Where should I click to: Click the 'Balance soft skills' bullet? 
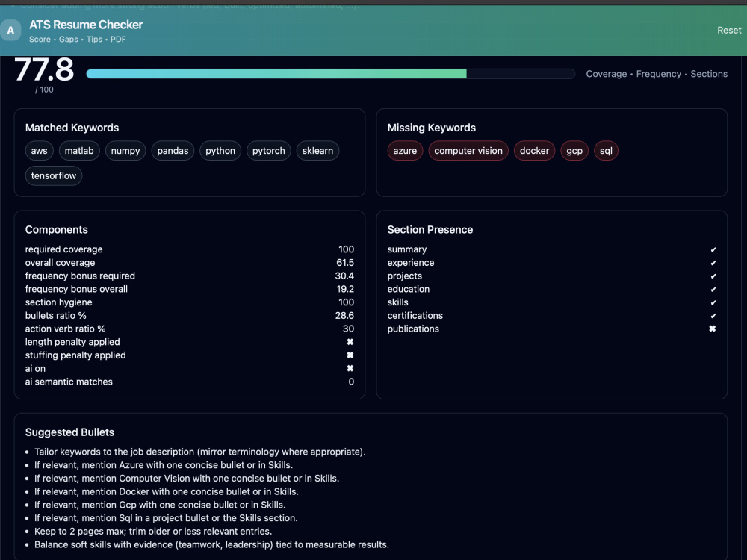pos(211,544)
